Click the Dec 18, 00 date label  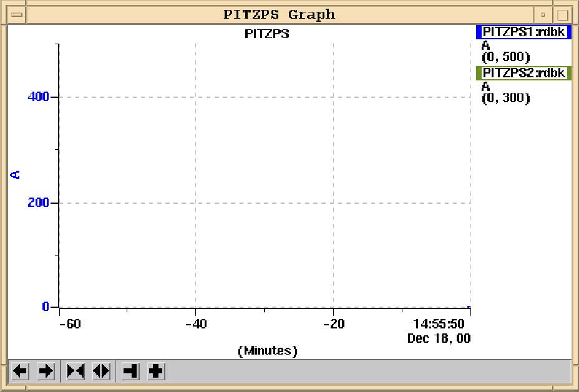click(x=439, y=338)
